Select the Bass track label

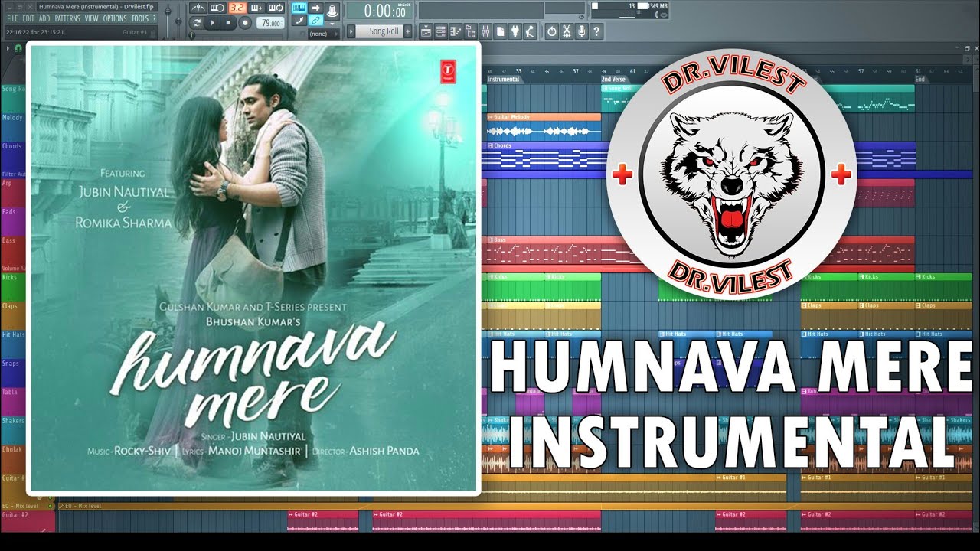8,240
